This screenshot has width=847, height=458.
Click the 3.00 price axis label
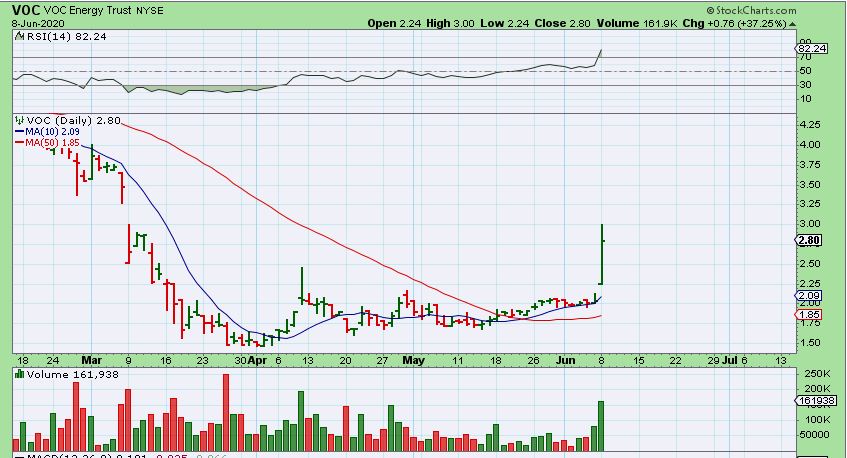[810, 224]
